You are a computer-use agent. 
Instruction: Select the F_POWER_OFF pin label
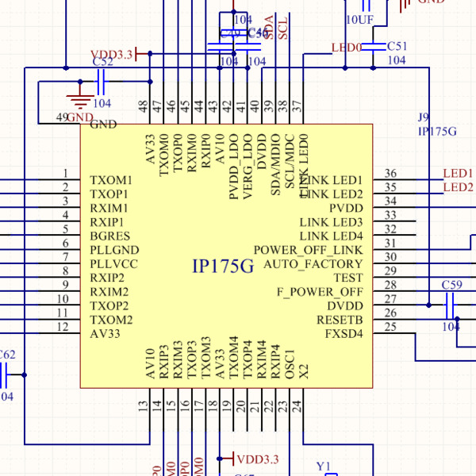(x=320, y=292)
